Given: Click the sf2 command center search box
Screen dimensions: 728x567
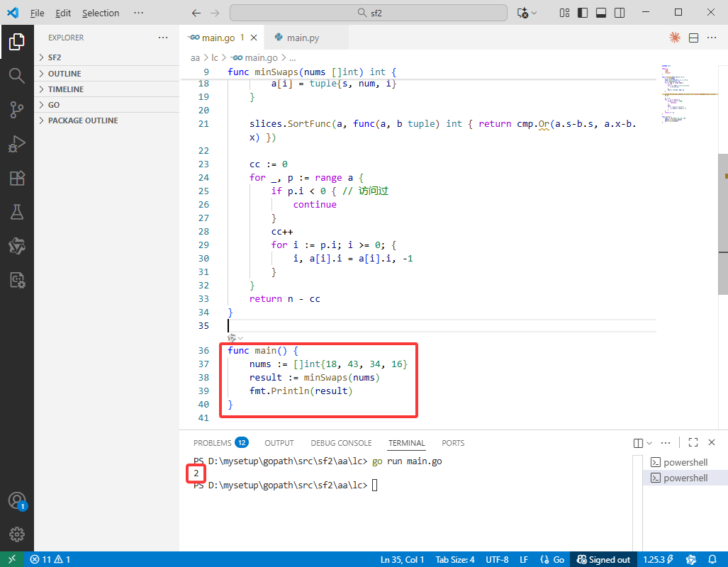Looking at the screenshot, I should [368, 13].
